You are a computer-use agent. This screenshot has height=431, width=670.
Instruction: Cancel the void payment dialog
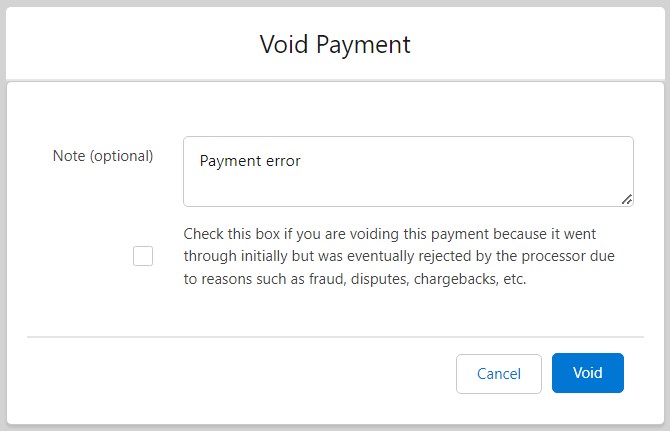tap(498, 374)
